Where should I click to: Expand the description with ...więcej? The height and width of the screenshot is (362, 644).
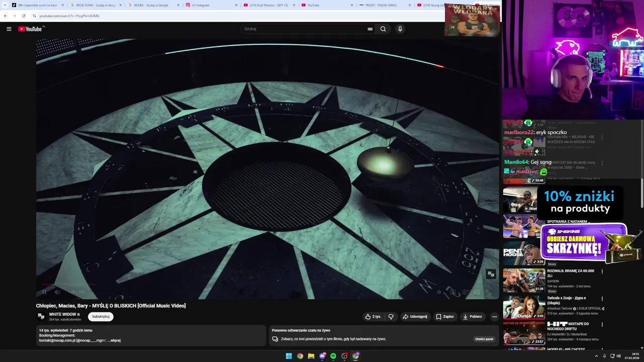click(x=114, y=340)
